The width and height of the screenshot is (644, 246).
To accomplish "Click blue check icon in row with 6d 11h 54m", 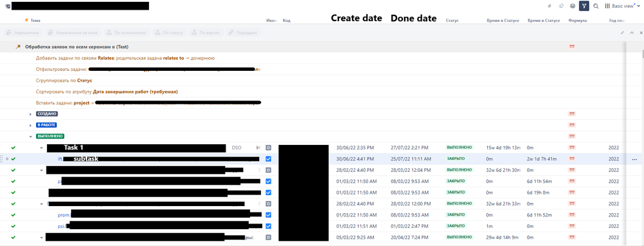I will click(268, 181).
